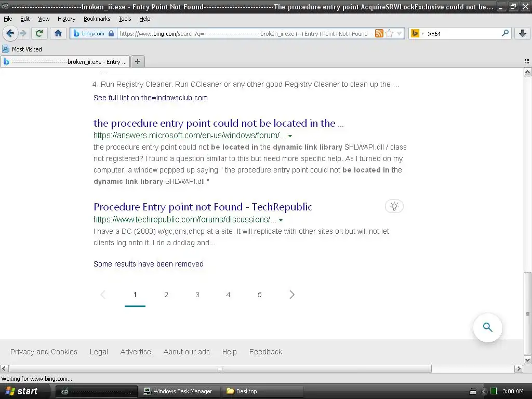Click the magnifier in the search box
Screen dimensions: 532x399
tap(505, 33)
